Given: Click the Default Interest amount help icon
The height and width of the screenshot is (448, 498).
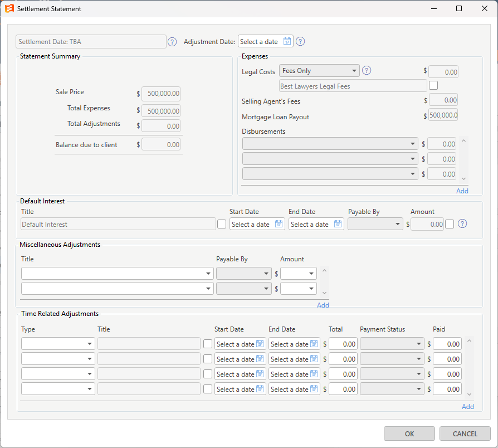Looking at the screenshot, I should [462, 223].
